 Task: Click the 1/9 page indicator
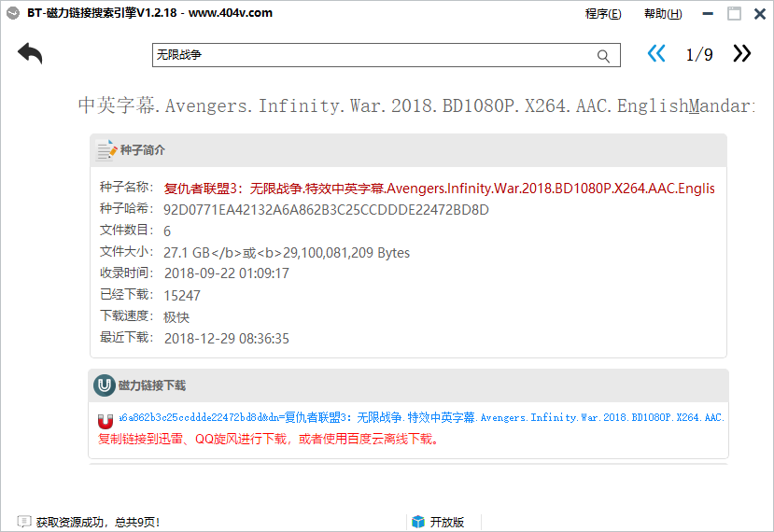tap(699, 55)
